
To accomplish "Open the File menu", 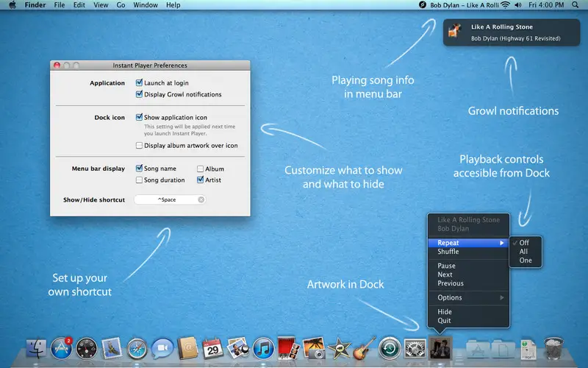I will 60,5.
